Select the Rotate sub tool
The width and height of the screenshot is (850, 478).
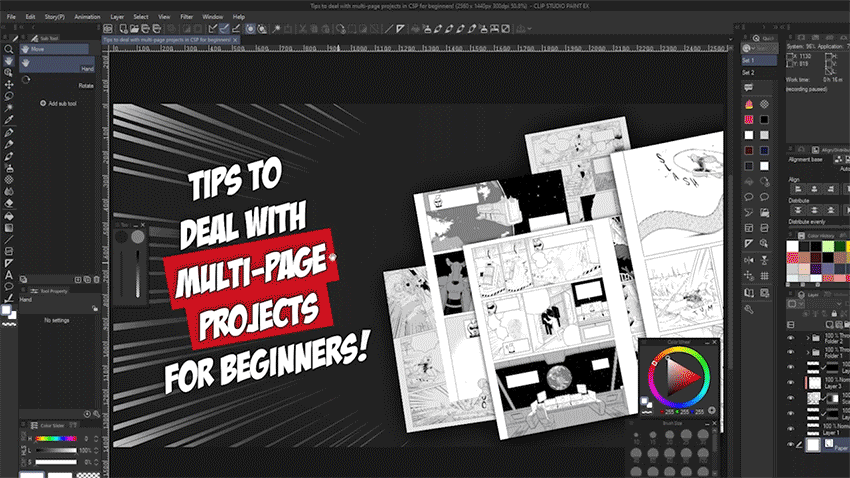coord(57,82)
